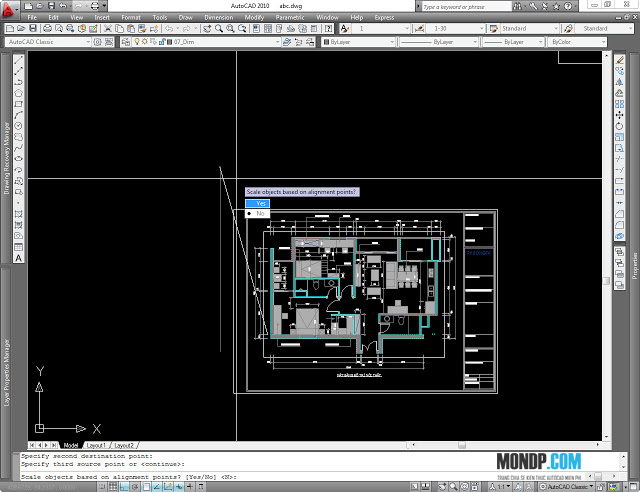Image resolution: width=640 pixels, height=492 pixels.
Task: Select the Move tool in the Modify toolbar
Action: pyautogui.click(x=620, y=115)
